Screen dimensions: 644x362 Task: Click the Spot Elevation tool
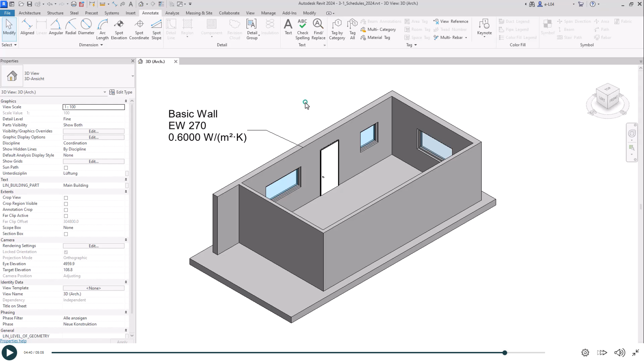pos(119,29)
